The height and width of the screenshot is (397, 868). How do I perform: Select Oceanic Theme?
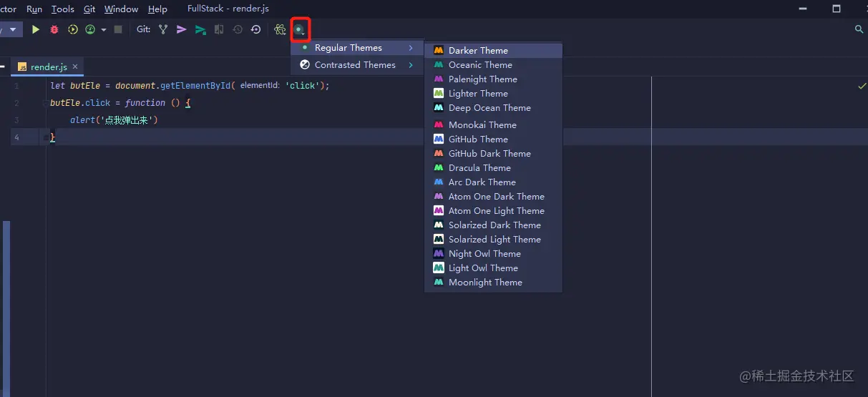click(493, 65)
